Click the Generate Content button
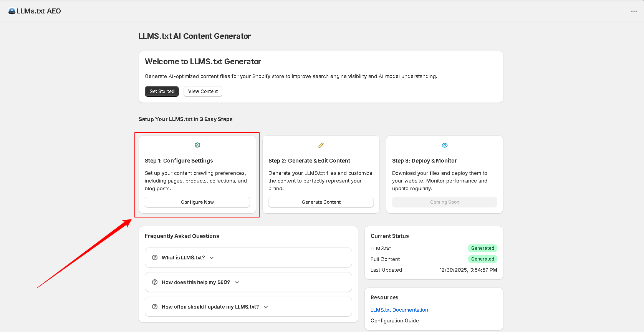The image size is (644, 332). pyautogui.click(x=321, y=202)
